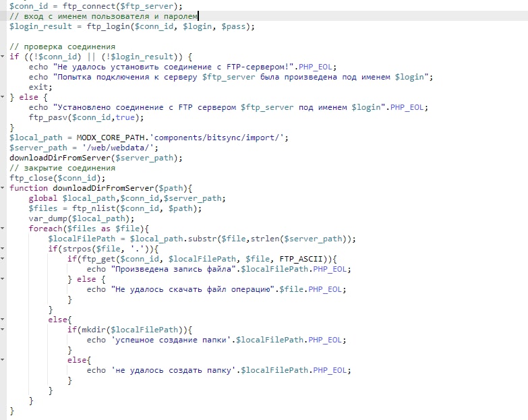The height and width of the screenshot is (420, 528).
Task: Place cursor on '$conn_id = ftp_connect($ftp_server);' line
Action: click(x=96, y=6)
